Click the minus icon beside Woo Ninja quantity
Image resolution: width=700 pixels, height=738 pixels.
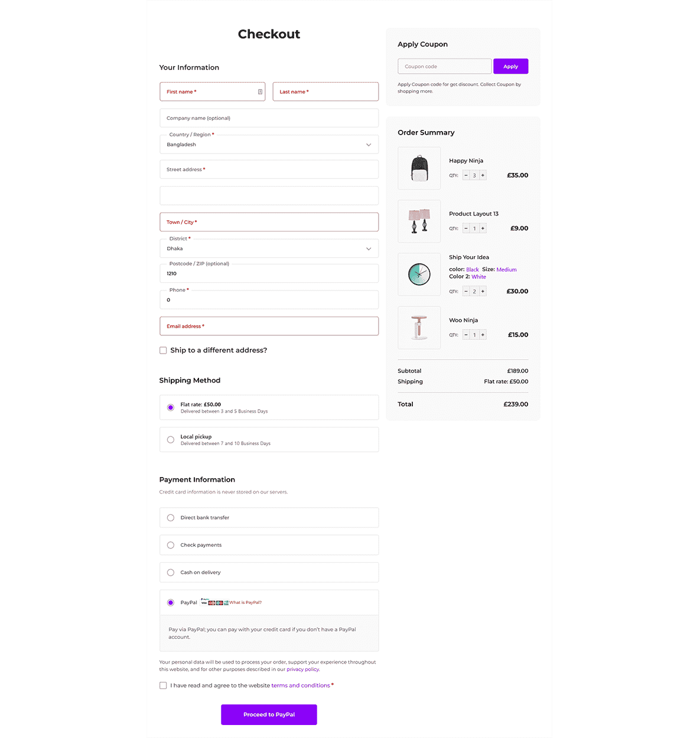click(x=465, y=334)
